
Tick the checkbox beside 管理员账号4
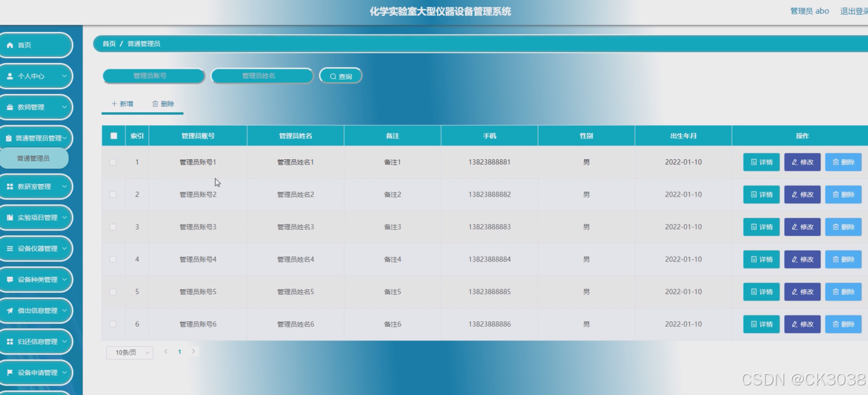113,259
